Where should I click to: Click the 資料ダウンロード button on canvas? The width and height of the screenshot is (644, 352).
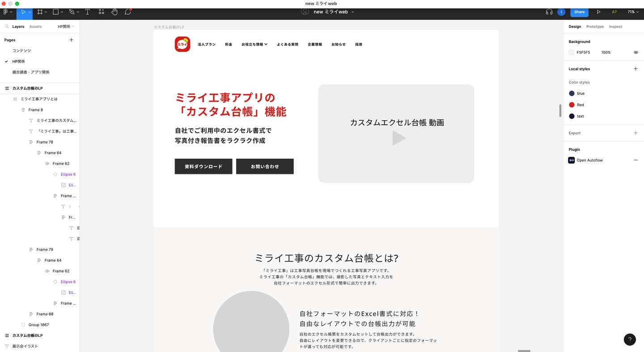pyautogui.click(x=203, y=166)
